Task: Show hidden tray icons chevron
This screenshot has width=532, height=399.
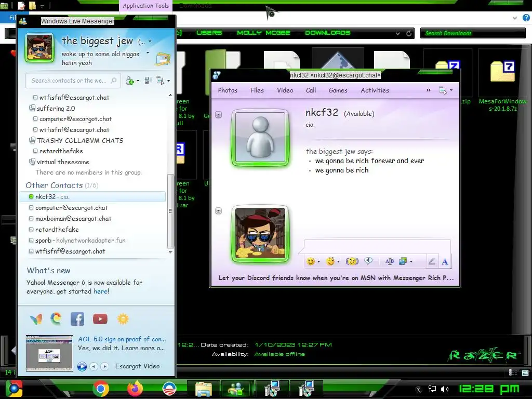Action: [x=419, y=390]
